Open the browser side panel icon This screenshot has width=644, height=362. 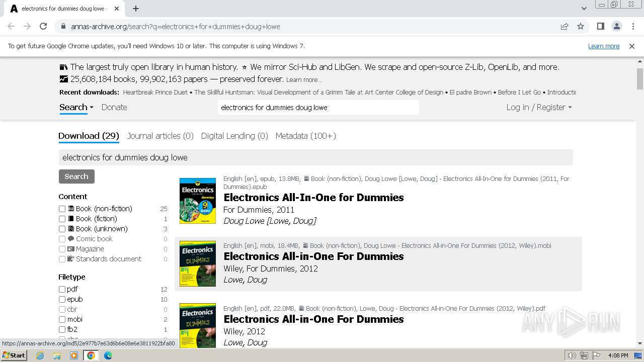[600, 26]
